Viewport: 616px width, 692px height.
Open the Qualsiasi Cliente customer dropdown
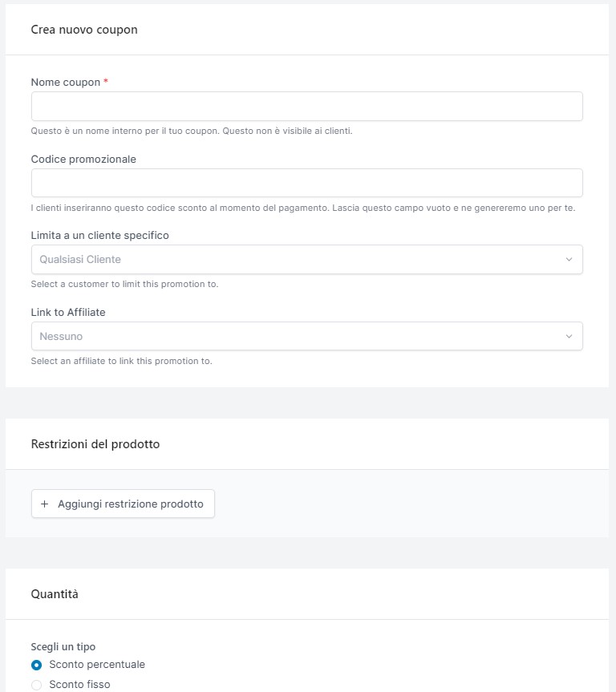click(307, 260)
